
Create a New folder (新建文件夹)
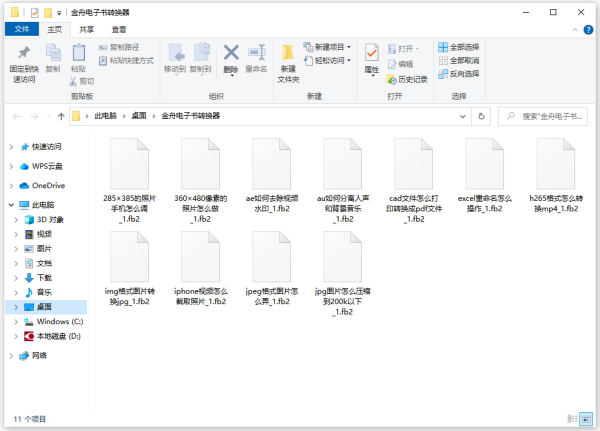coord(288,64)
